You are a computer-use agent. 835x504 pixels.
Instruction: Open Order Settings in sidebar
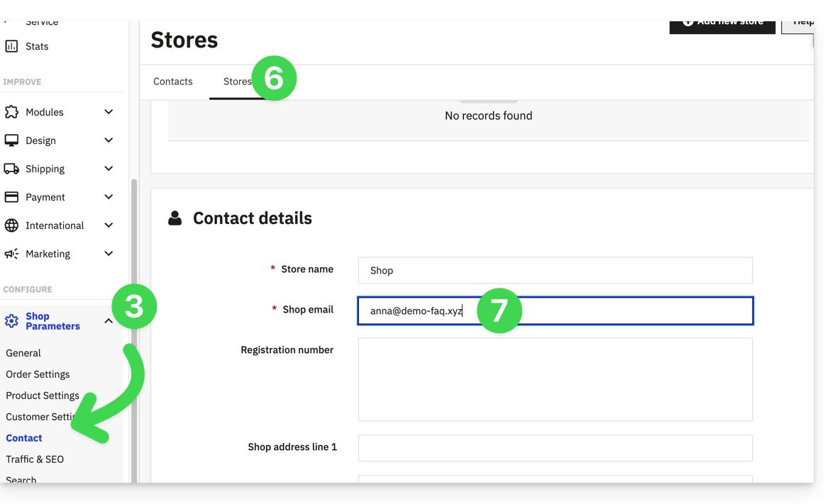point(38,374)
